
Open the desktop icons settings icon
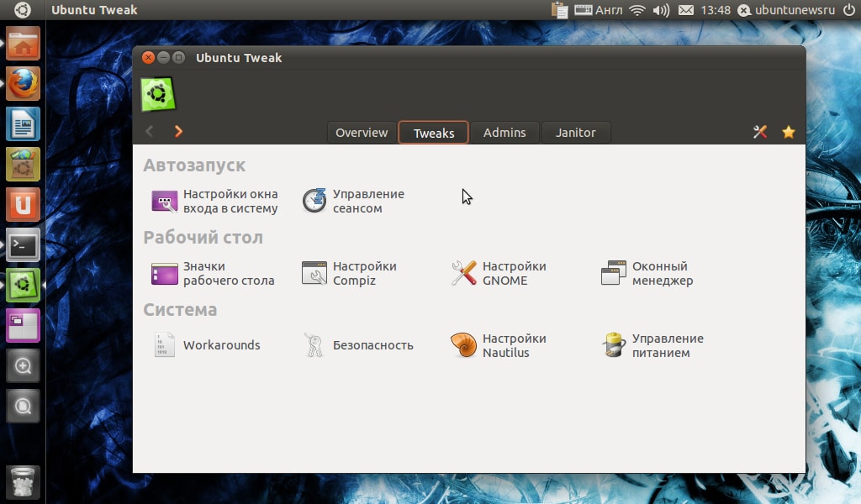coord(164,274)
